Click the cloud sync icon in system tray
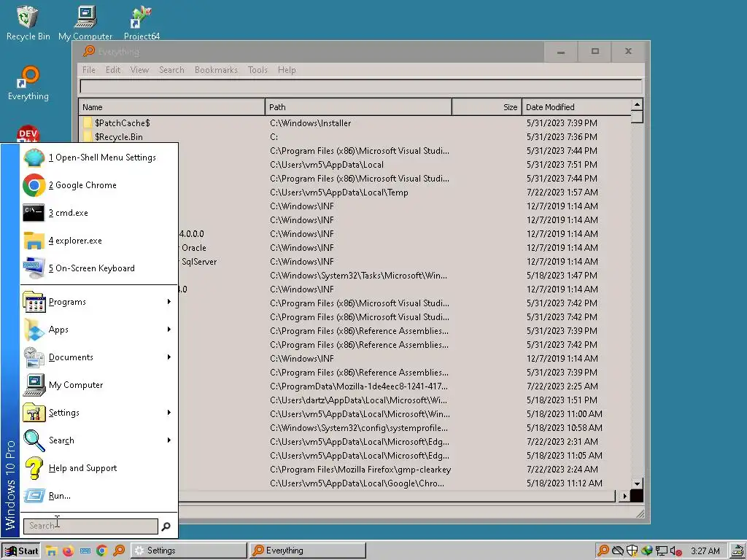Screen dimensions: 747x560 [618, 551]
